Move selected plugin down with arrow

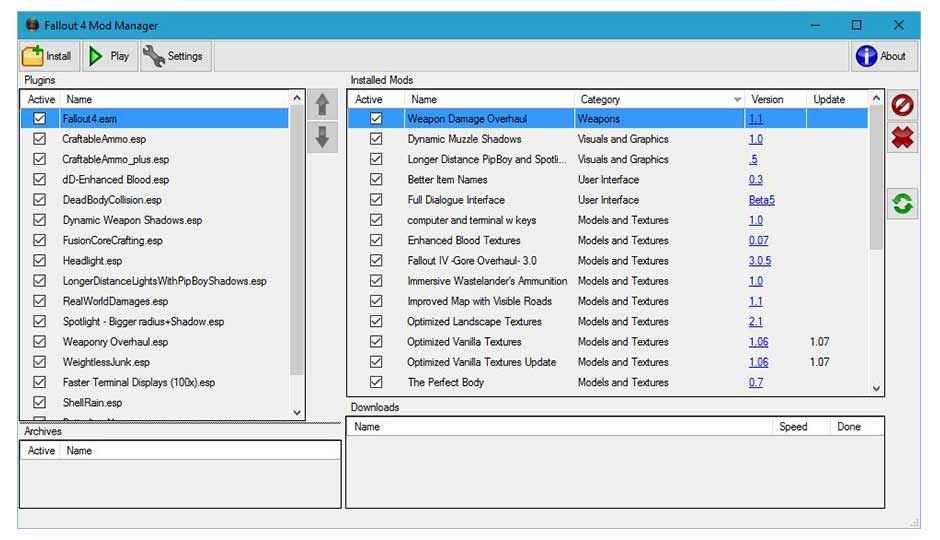pyautogui.click(x=323, y=137)
